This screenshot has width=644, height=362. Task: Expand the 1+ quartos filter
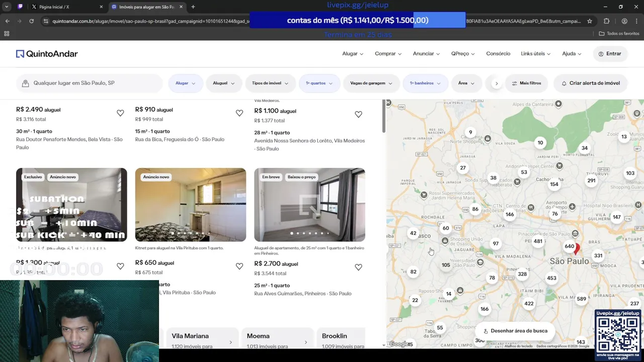319,83
